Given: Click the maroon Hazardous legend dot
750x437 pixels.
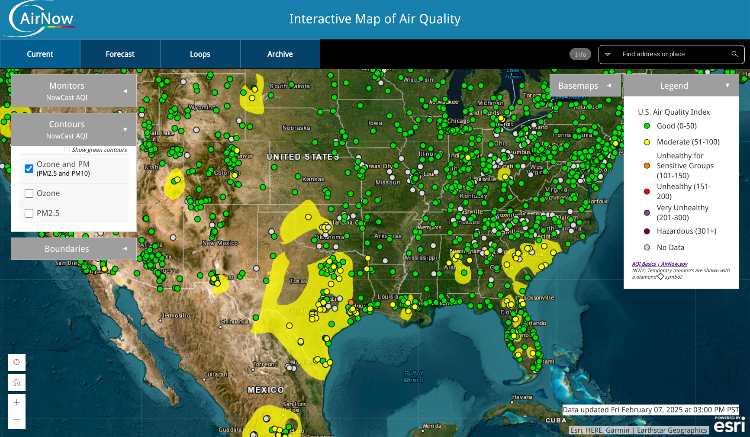Looking at the screenshot, I should 647,231.
